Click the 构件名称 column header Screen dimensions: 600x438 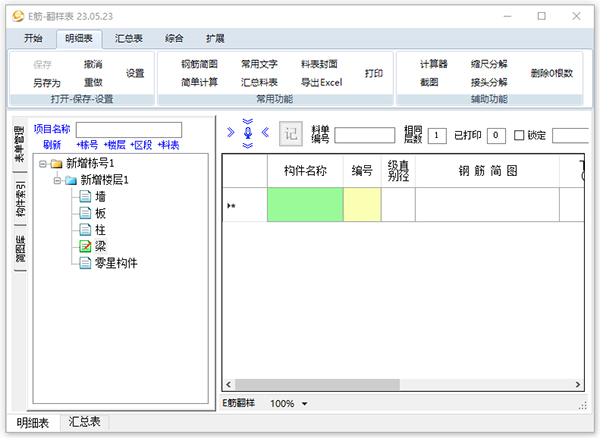tap(305, 171)
